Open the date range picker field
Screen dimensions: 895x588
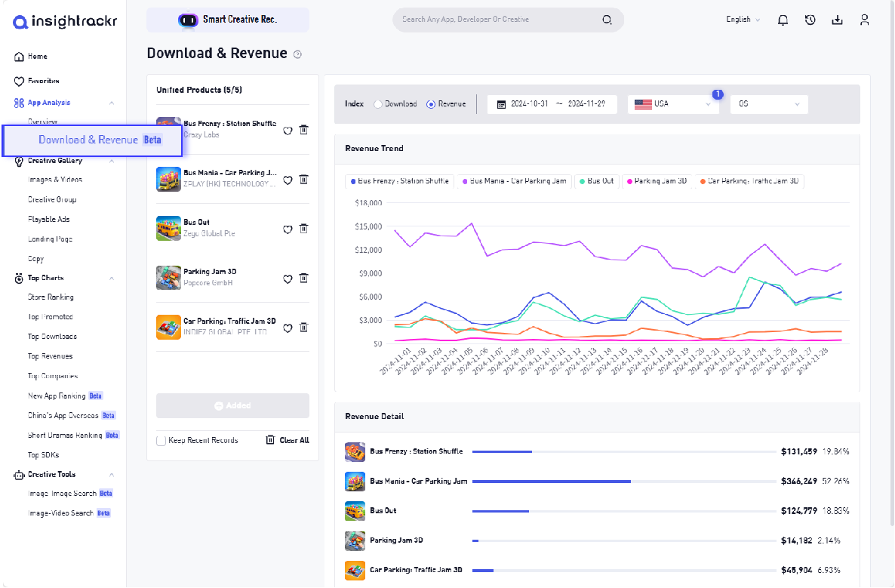(552, 104)
